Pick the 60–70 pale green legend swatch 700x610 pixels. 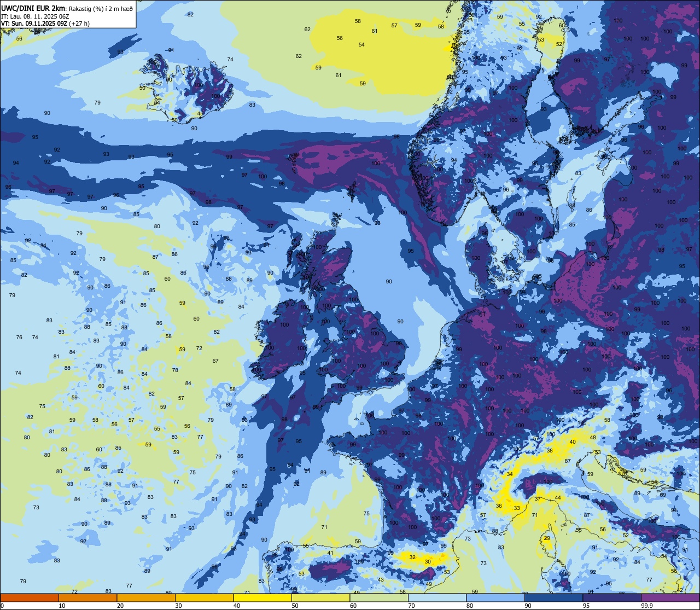point(379,598)
